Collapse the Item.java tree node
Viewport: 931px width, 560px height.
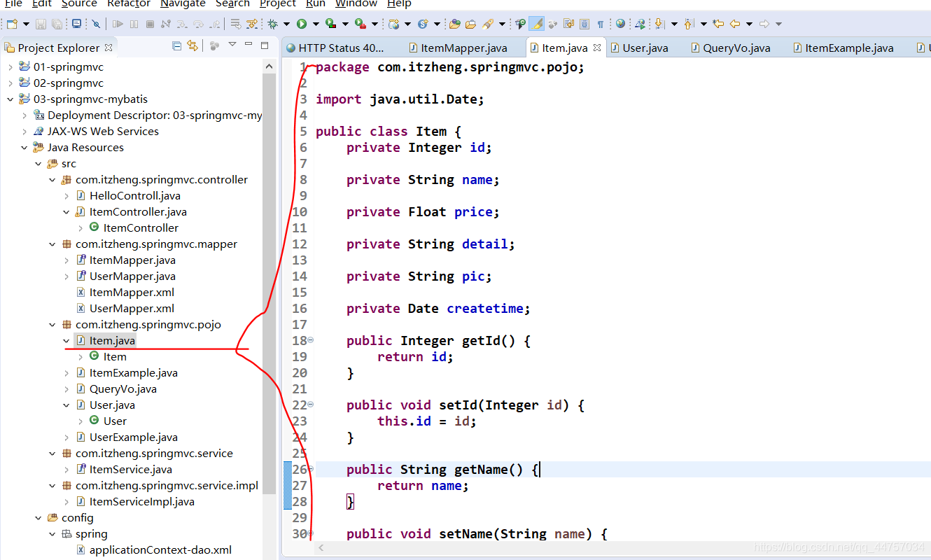tap(66, 341)
